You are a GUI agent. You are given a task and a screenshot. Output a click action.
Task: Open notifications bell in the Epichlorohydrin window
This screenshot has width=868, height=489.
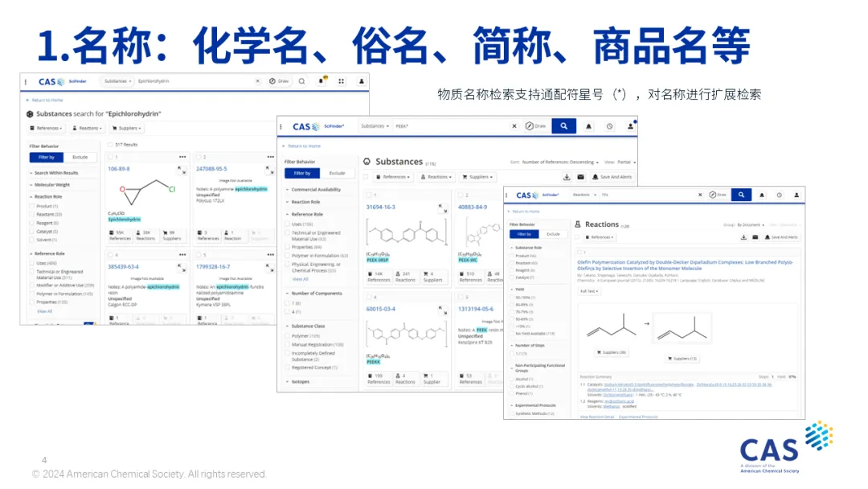coord(321,81)
